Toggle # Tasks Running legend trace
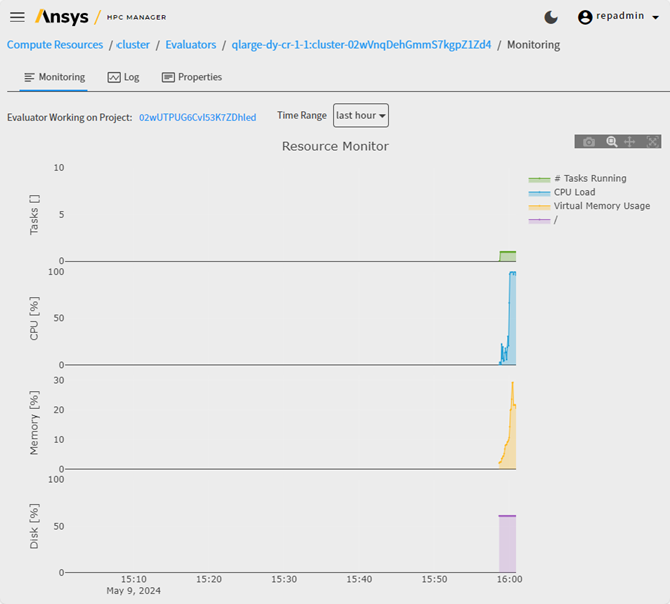 point(589,178)
